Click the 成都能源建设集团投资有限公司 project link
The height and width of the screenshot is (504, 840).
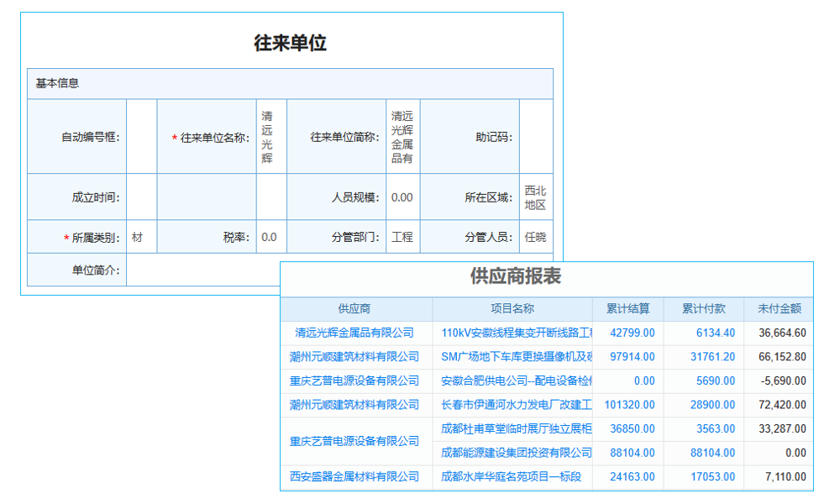(517, 453)
